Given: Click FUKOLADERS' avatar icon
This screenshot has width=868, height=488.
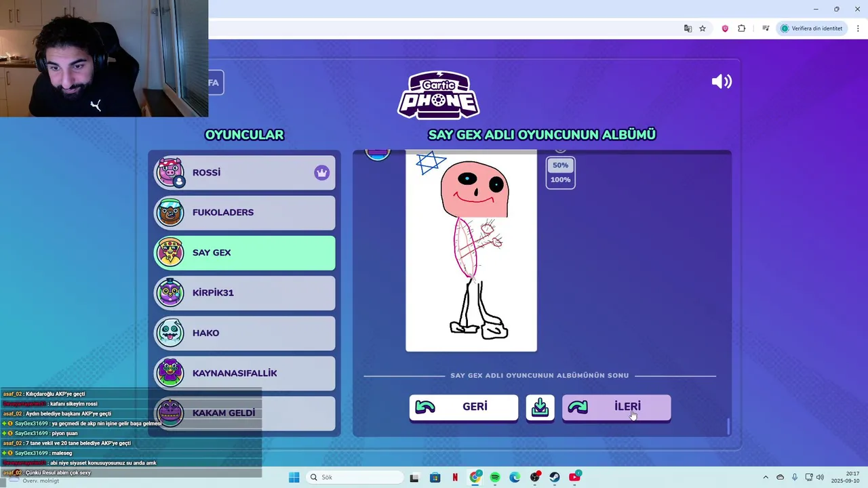Looking at the screenshot, I should (170, 212).
